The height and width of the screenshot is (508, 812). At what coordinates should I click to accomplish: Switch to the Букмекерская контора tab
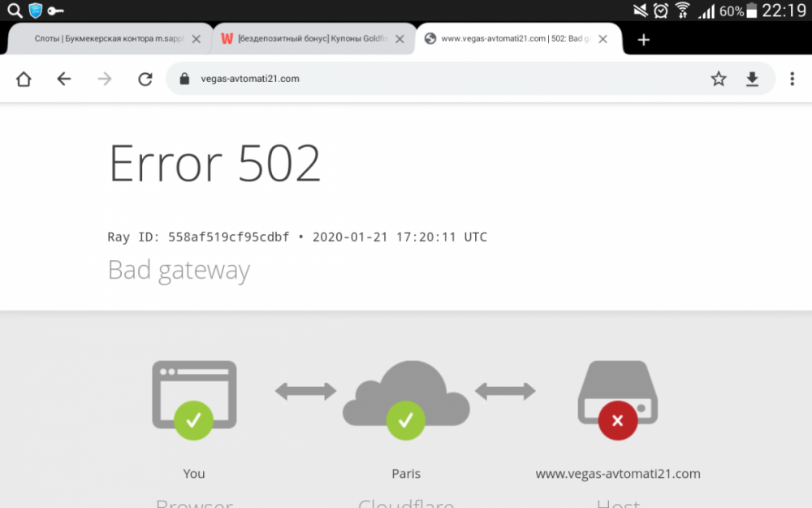pyautogui.click(x=106, y=38)
